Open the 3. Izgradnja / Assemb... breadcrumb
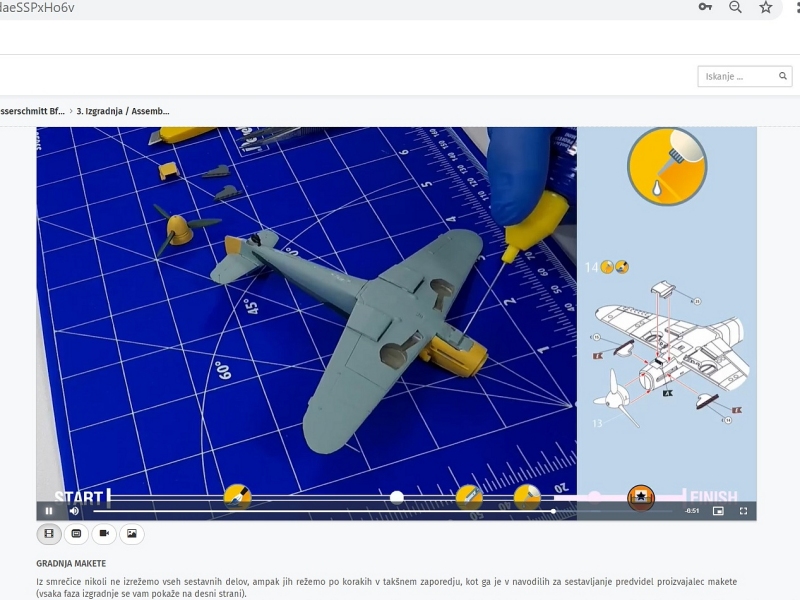Viewport: 800px width, 600px height. [123, 111]
